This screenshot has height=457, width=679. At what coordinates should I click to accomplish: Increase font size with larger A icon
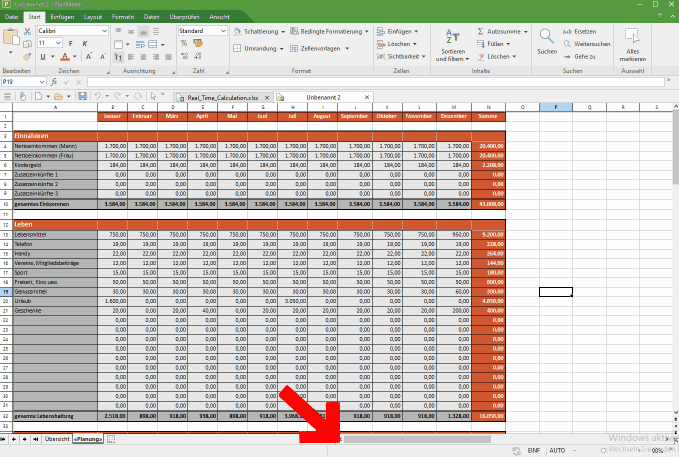click(x=89, y=56)
